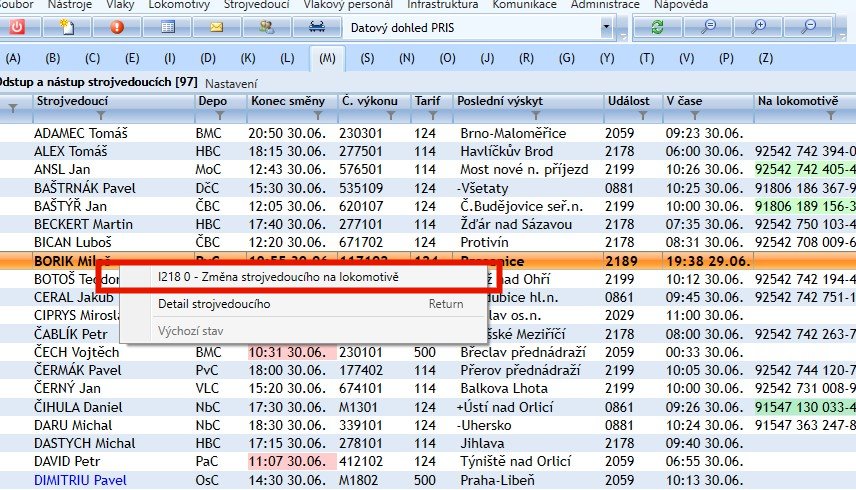This screenshot has height=490, width=856.
Task: Click the users group toolbar icon
Action: point(266,27)
